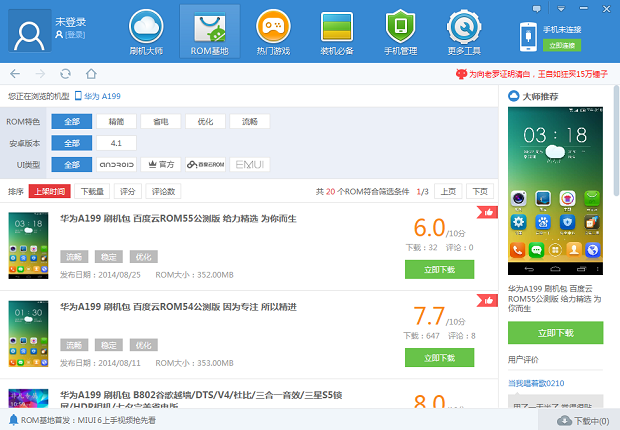Open the 更多工具 wrench icon
The width and height of the screenshot is (620, 430).
[464, 31]
